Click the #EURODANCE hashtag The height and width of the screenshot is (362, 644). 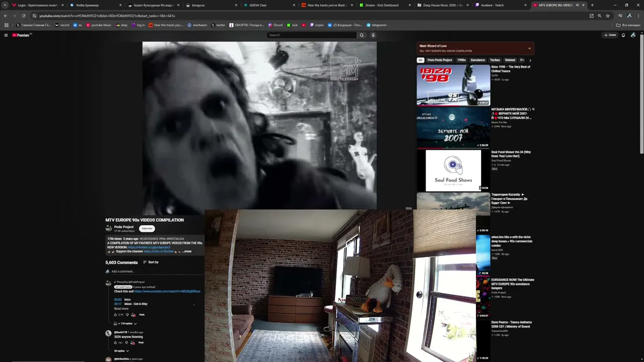click(x=149, y=239)
